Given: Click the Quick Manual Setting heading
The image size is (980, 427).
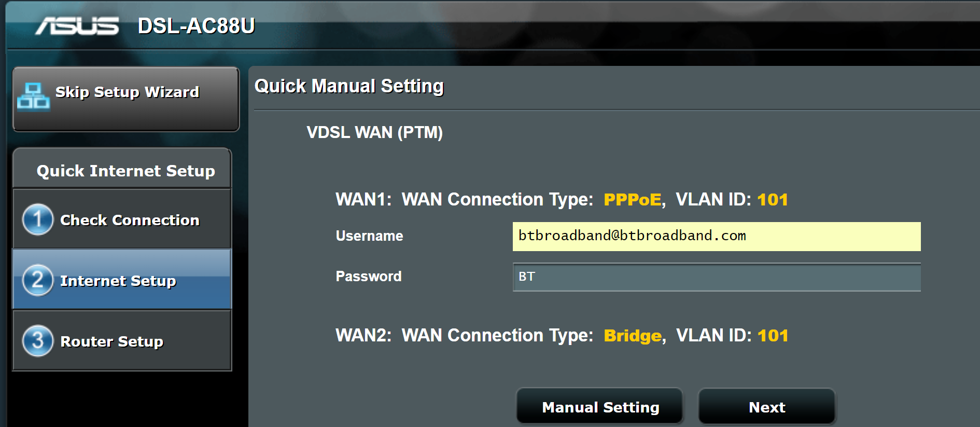Looking at the screenshot, I should tap(349, 86).
